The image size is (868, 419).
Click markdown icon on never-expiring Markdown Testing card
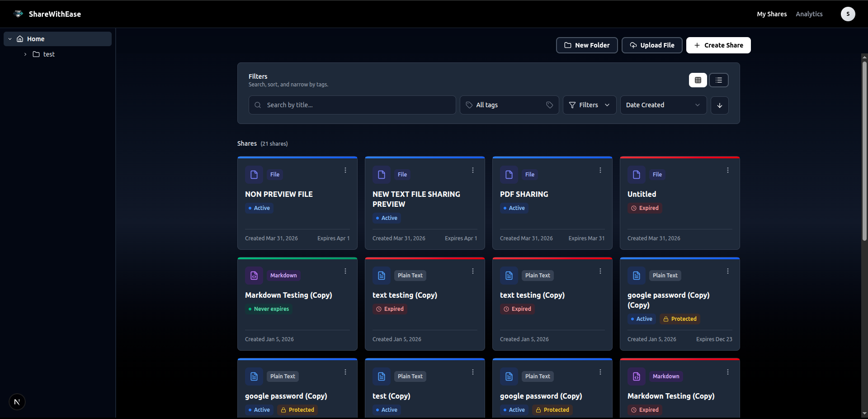point(254,276)
